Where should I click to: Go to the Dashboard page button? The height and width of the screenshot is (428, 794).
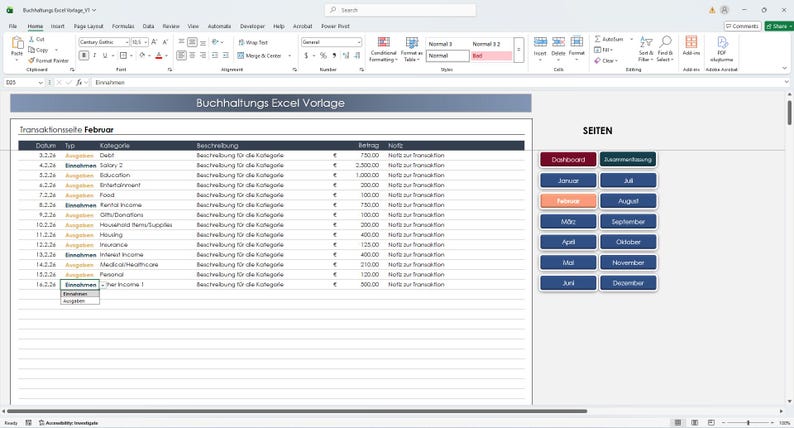[x=568, y=160]
